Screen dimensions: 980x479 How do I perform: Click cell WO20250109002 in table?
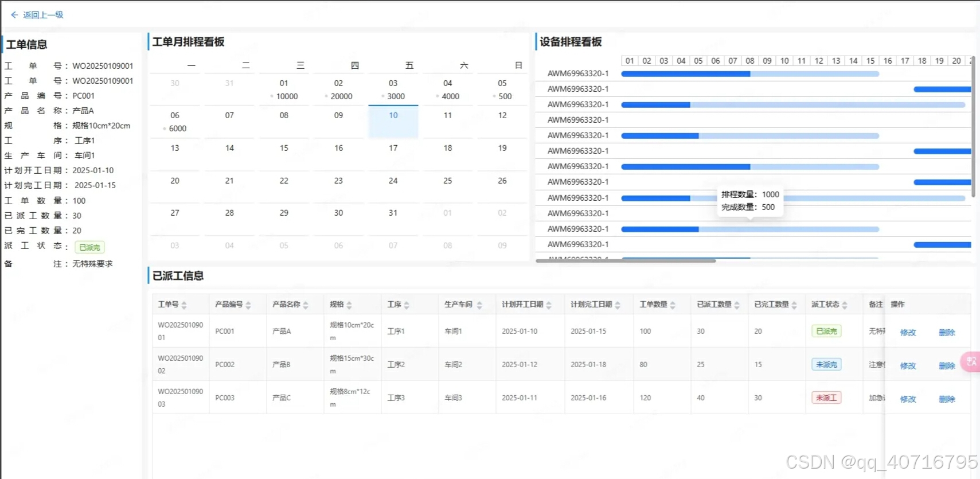coord(181,364)
